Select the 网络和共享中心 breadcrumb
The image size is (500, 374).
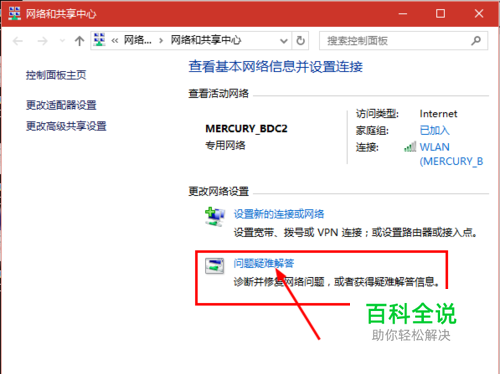[206, 40]
